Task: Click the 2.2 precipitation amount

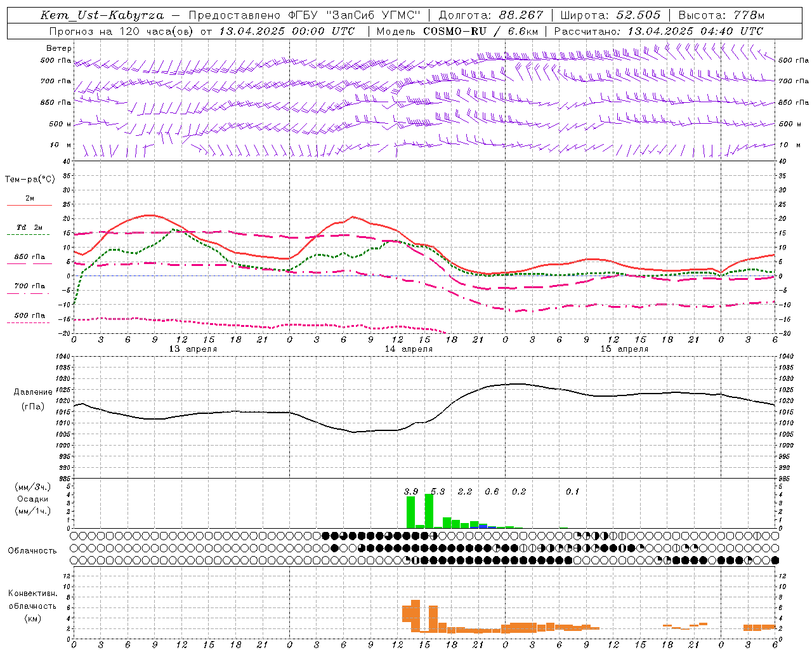Action: coord(465,491)
